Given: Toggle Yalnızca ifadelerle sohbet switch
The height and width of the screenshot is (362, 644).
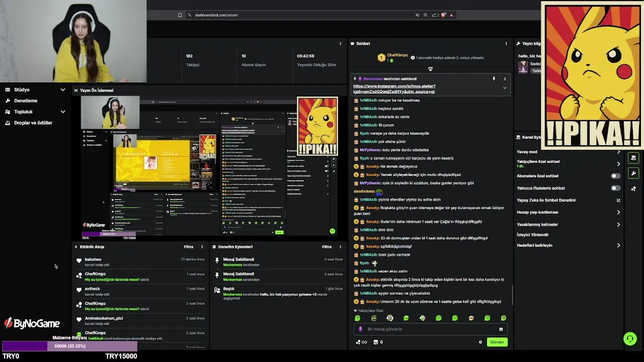Looking at the screenshot, I should [x=615, y=188].
